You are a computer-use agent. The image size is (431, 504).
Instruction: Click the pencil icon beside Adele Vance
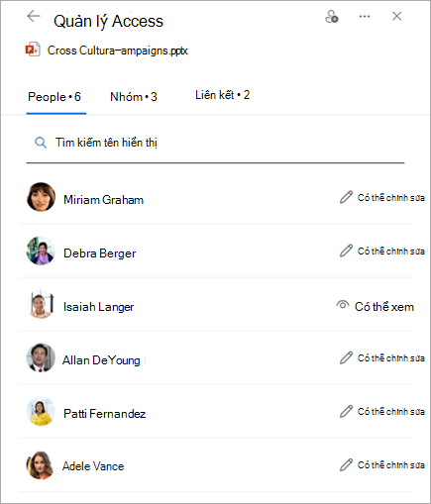[x=346, y=464]
